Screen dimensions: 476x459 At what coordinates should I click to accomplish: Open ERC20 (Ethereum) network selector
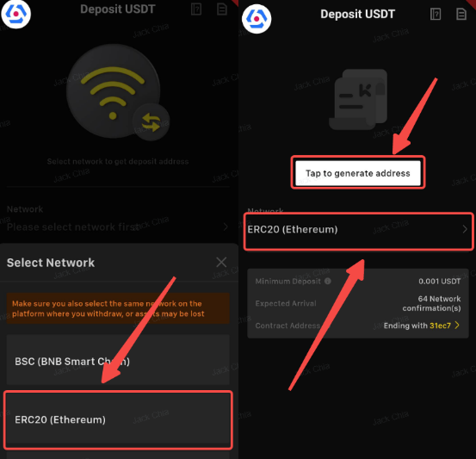[x=358, y=230]
